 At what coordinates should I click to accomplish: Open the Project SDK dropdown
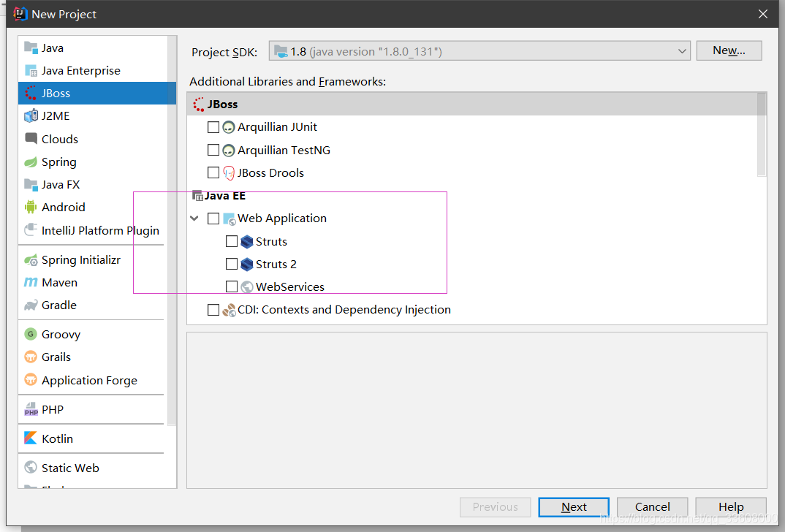479,51
